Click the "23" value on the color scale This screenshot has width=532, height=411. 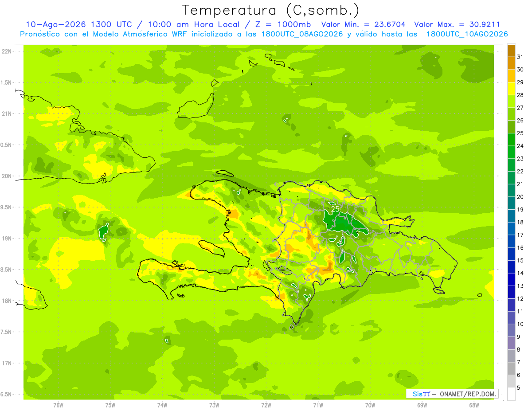click(520, 159)
